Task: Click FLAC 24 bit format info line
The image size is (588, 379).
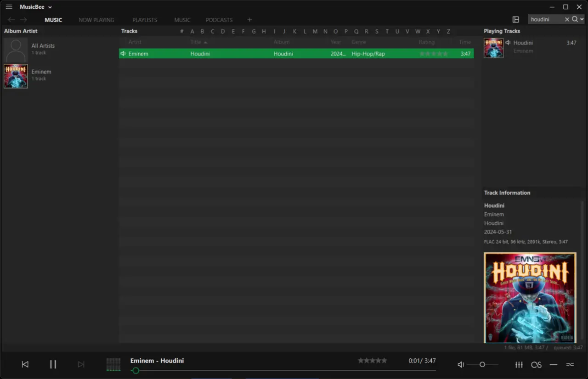Action: click(526, 242)
